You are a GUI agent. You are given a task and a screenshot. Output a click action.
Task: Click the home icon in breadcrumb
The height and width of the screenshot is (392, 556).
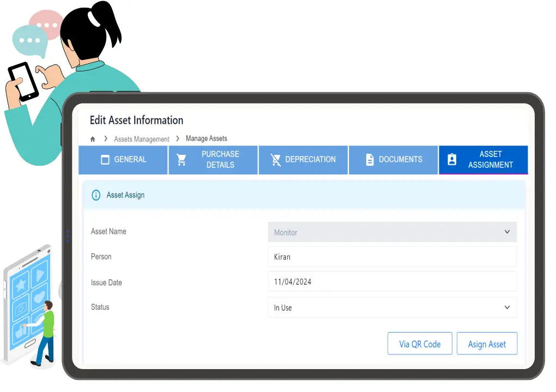[x=93, y=139]
